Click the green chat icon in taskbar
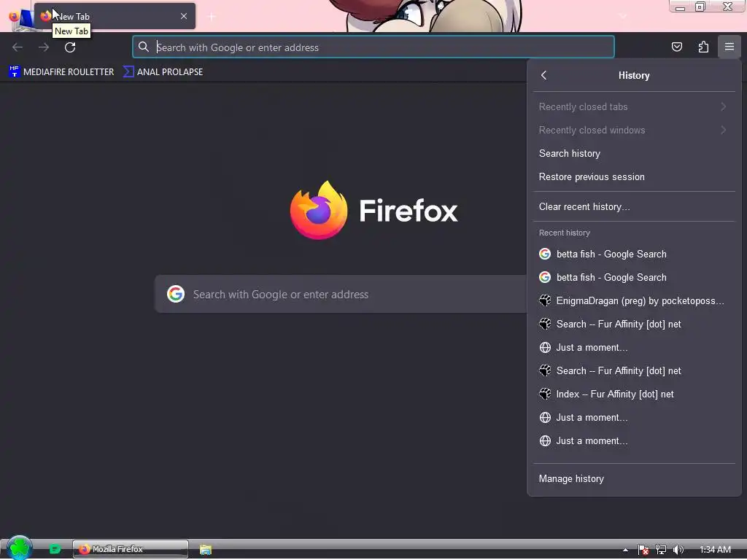The image size is (747, 560). [x=55, y=549]
